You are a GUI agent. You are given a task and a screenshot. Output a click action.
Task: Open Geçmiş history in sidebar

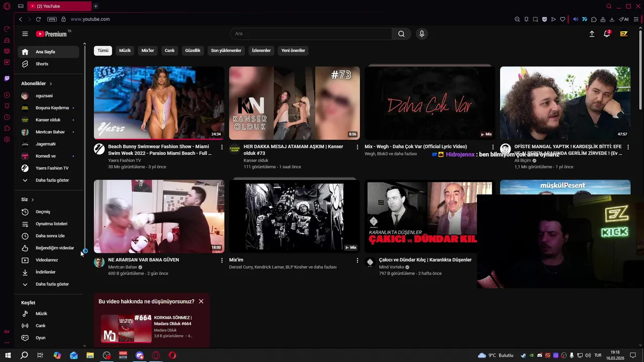(x=48, y=212)
